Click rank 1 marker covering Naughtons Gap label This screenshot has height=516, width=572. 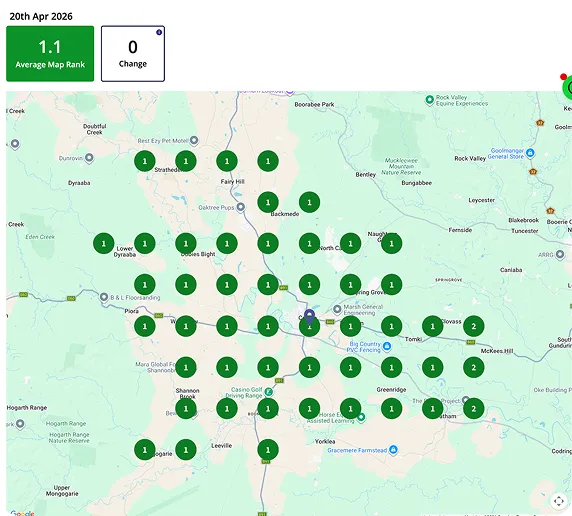pos(391,243)
